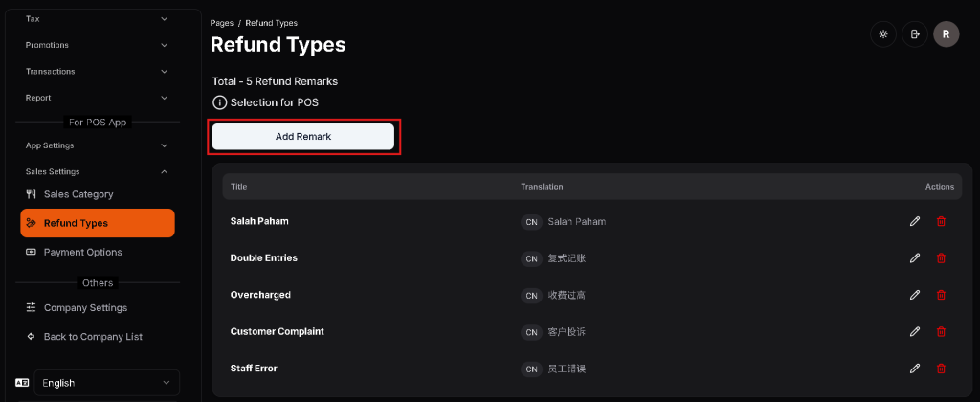Delete the Double Entries refund remark
This screenshot has width=980, height=402.
click(x=941, y=258)
